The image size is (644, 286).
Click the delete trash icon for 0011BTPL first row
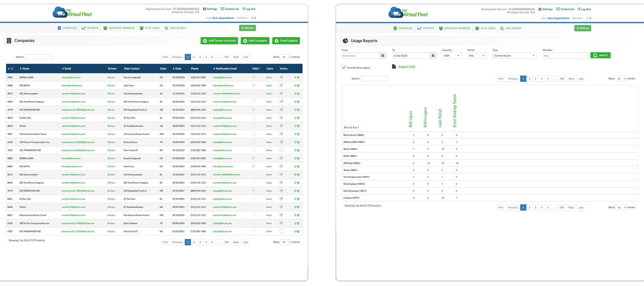coord(298,86)
